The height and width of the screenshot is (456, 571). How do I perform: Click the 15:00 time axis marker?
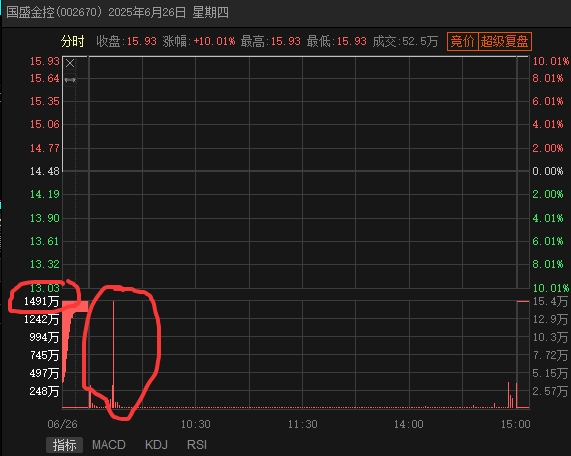pyautogui.click(x=515, y=424)
